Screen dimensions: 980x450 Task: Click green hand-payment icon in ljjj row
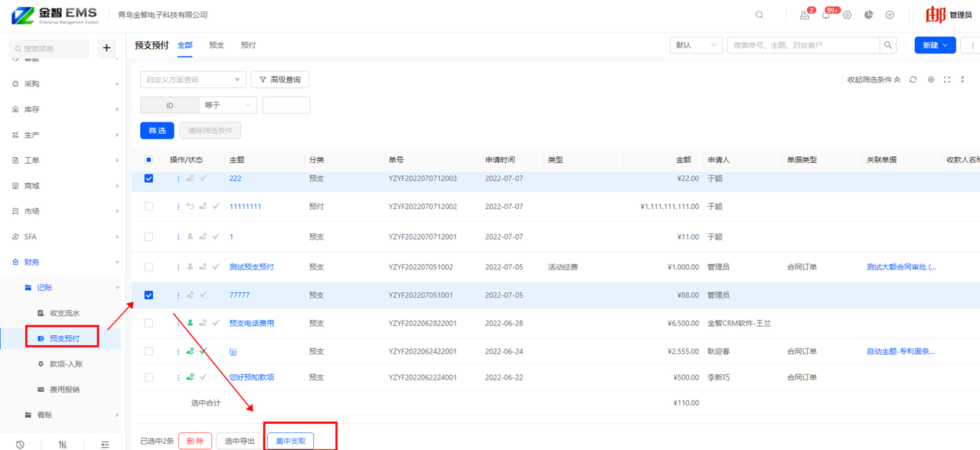pyautogui.click(x=191, y=351)
